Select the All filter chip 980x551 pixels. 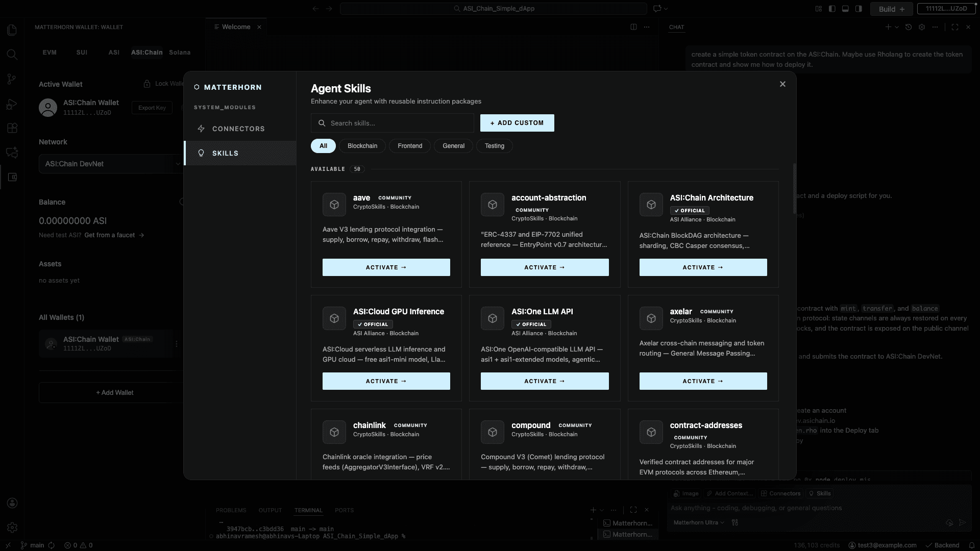323,146
